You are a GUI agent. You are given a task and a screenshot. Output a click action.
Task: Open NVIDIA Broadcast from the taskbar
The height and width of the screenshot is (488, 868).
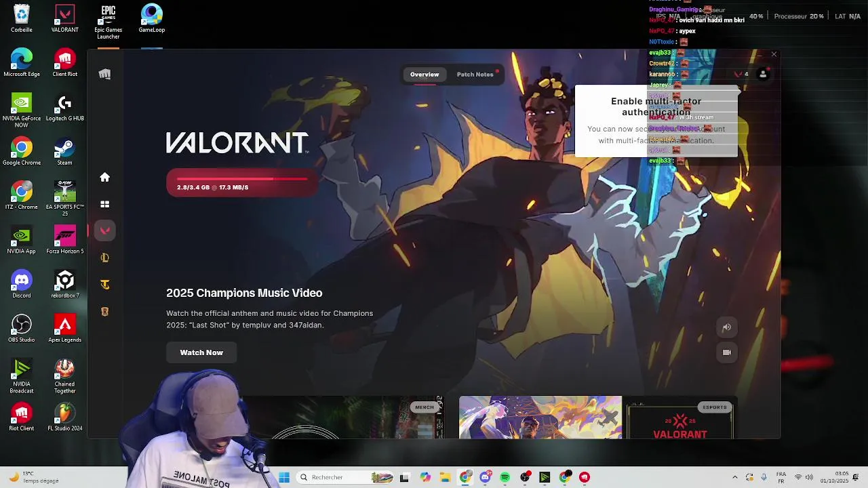point(545,477)
